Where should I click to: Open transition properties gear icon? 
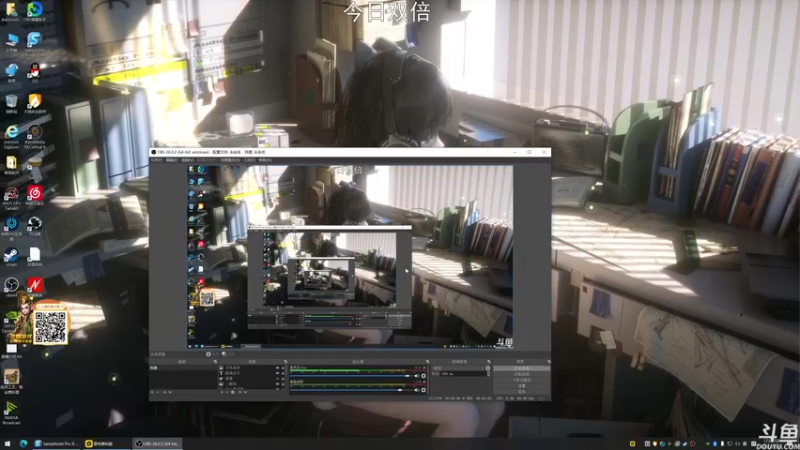point(488,368)
